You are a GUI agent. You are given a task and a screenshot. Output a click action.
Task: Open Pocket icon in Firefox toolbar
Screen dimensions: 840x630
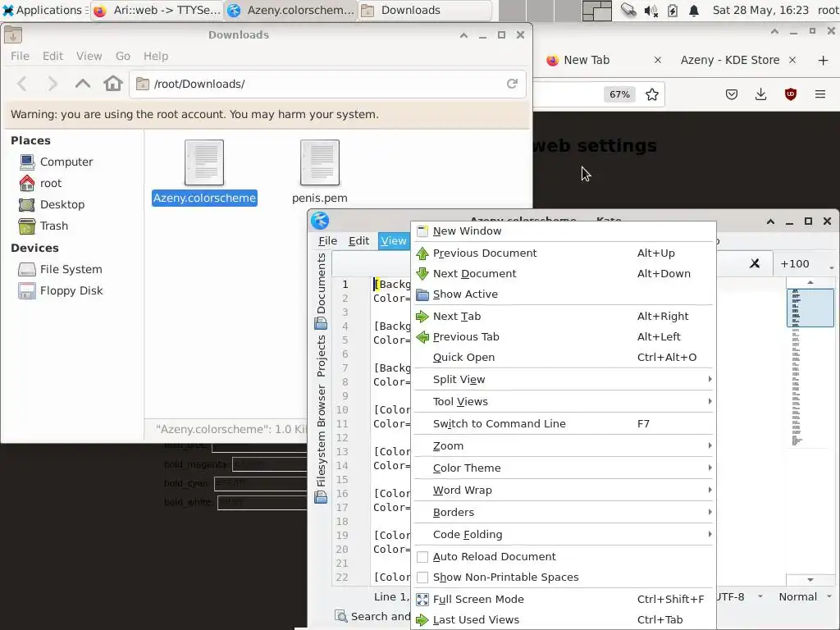[x=731, y=94]
